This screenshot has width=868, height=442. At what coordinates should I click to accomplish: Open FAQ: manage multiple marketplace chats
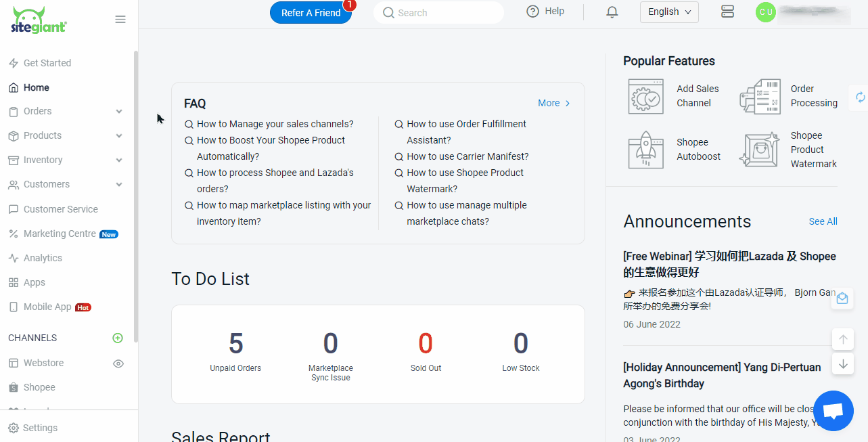(x=467, y=213)
